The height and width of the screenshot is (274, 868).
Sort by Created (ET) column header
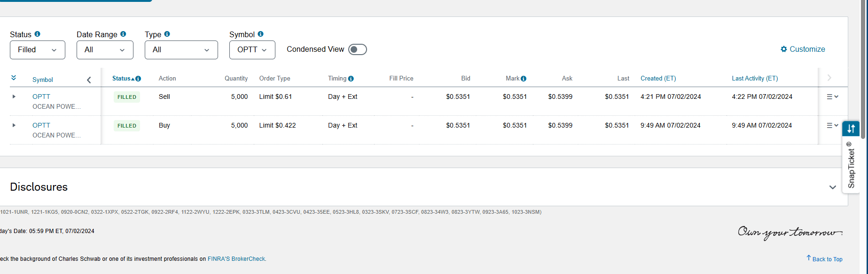tap(658, 79)
